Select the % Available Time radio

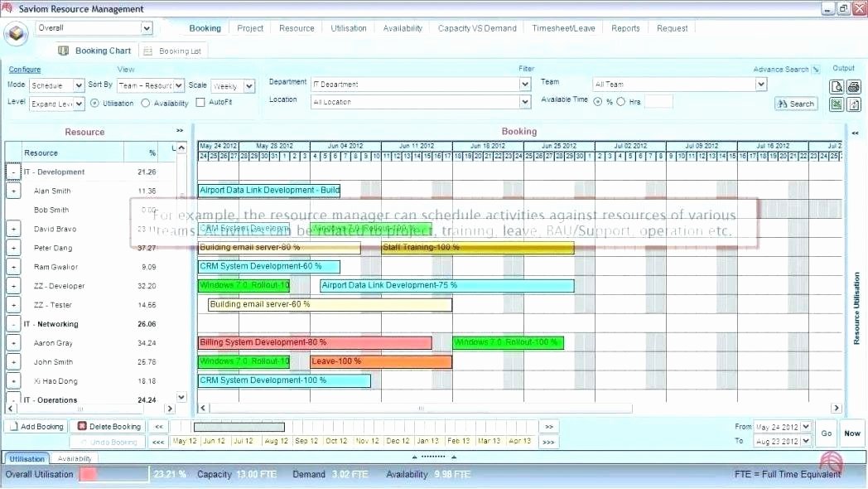598,102
